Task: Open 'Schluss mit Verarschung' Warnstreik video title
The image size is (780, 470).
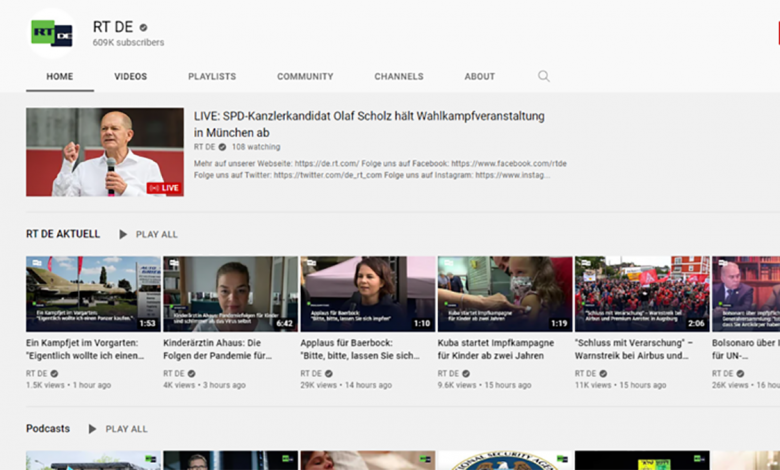Action: pos(633,349)
